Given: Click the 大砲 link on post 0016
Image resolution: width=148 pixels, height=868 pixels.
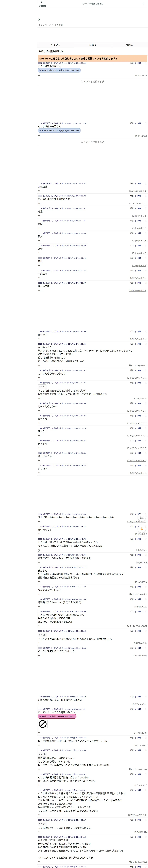Looking at the screenshot, I should [139, 416].
